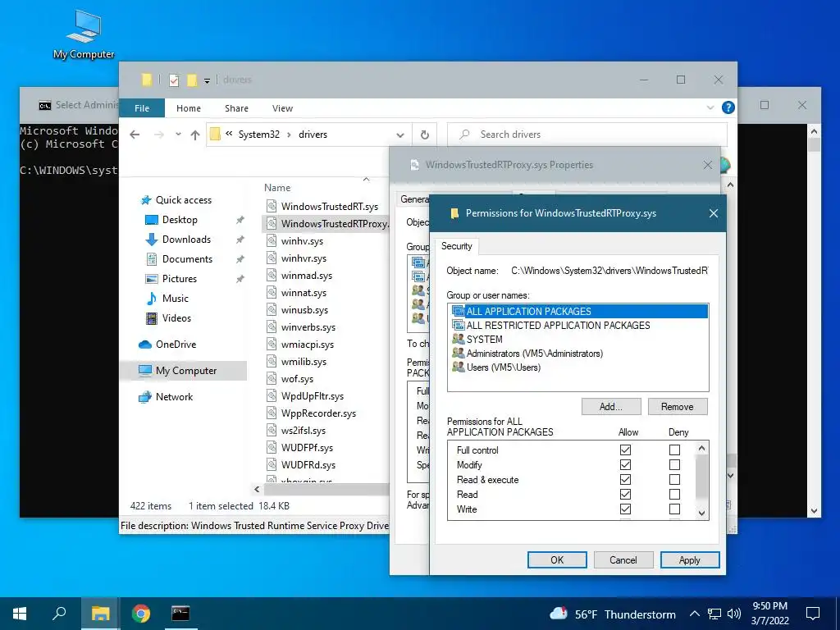This screenshot has height=630, width=840.
Task: Check Allow for Full control
Action: [625, 450]
